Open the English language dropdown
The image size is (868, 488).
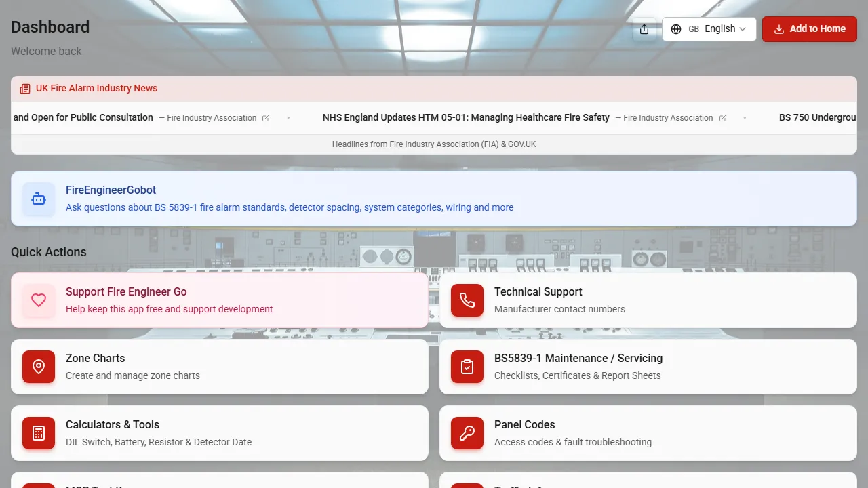point(709,28)
